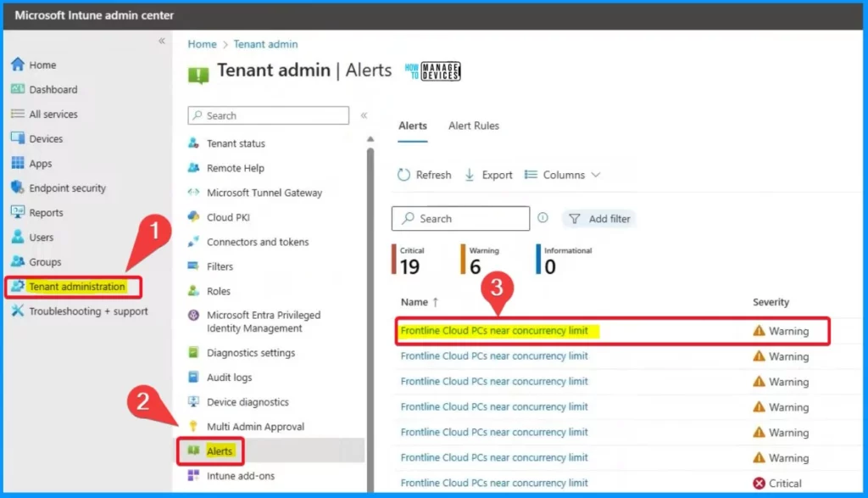Open Intune add-ons menu item
The image size is (868, 498).
pyautogui.click(x=240, y=475)
